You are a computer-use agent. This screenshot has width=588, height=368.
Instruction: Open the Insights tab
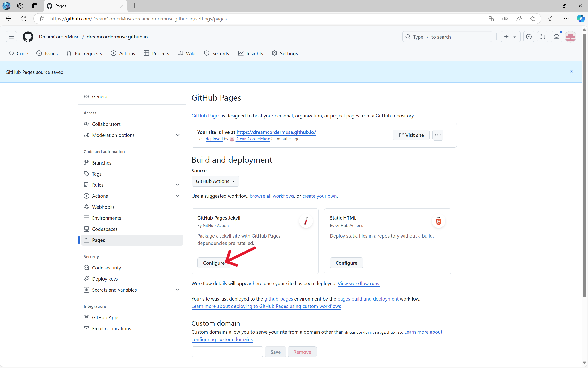tap(250, 54)
